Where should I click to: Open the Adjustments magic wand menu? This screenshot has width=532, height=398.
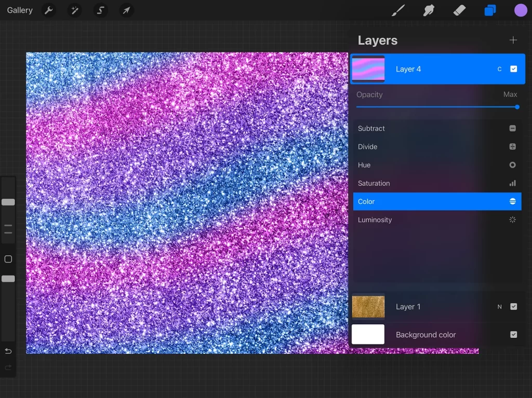[74, 10]
